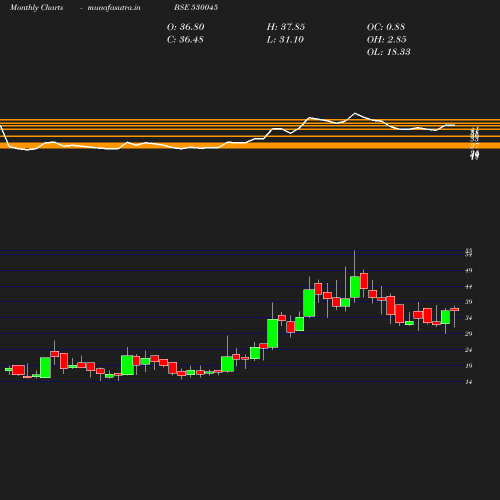The height and width of the screenshot is (500, 500).
Task: Select the rightmost red candlestick
Action: coord(455,310)
